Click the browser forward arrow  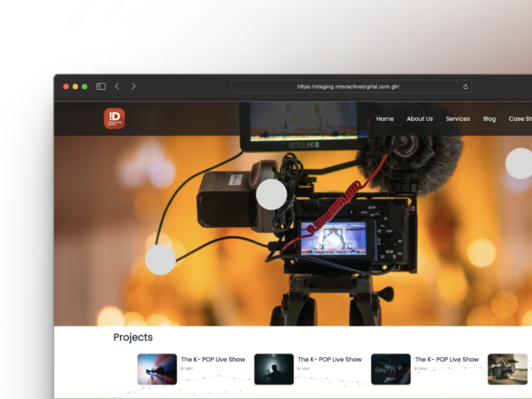(x=134, y=86)
